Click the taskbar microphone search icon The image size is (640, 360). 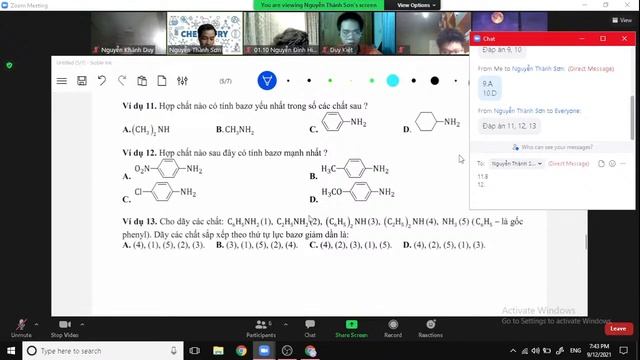tap(173, 351)
